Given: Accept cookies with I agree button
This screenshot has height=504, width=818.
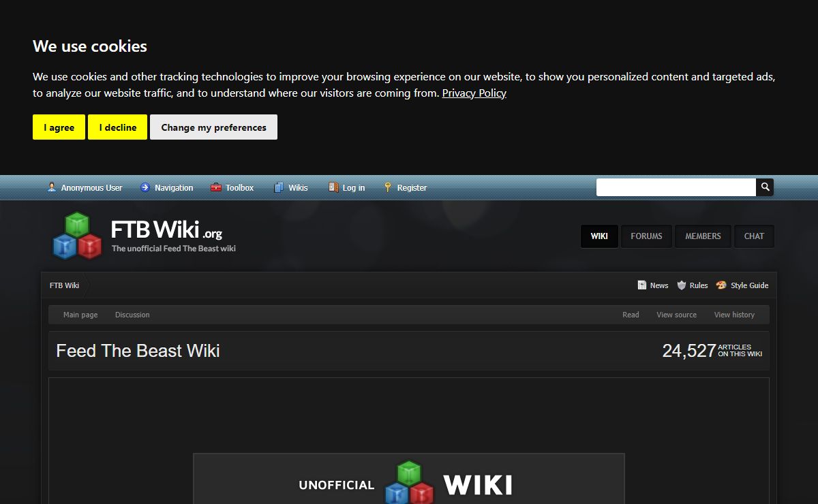Looking at the screenshot, I should 59,127.
